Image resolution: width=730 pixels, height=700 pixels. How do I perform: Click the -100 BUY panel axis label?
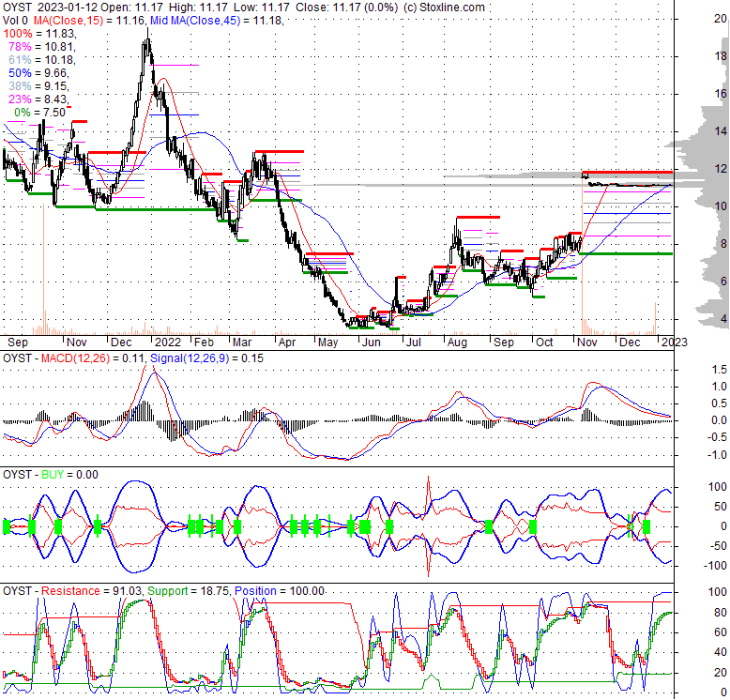coord(715,566)
